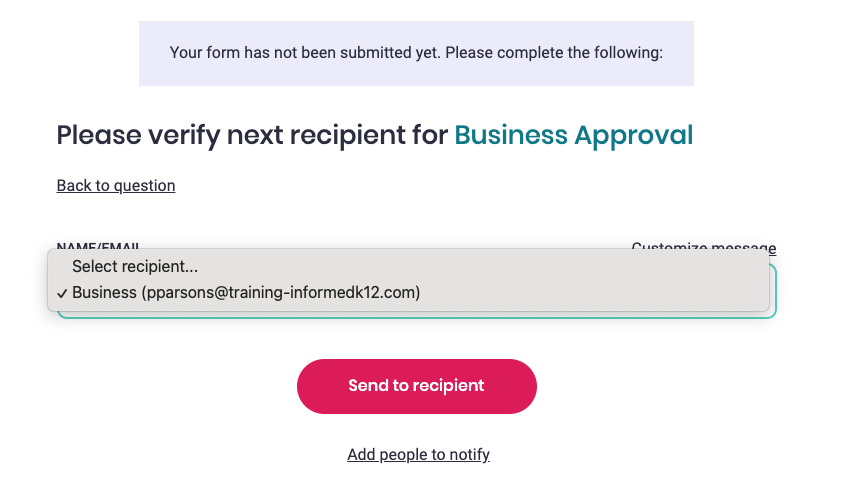Click the word "message" in Customize message
Image resolution: width=858 pixels, height=504 pixels.
(x=744, y=247)
